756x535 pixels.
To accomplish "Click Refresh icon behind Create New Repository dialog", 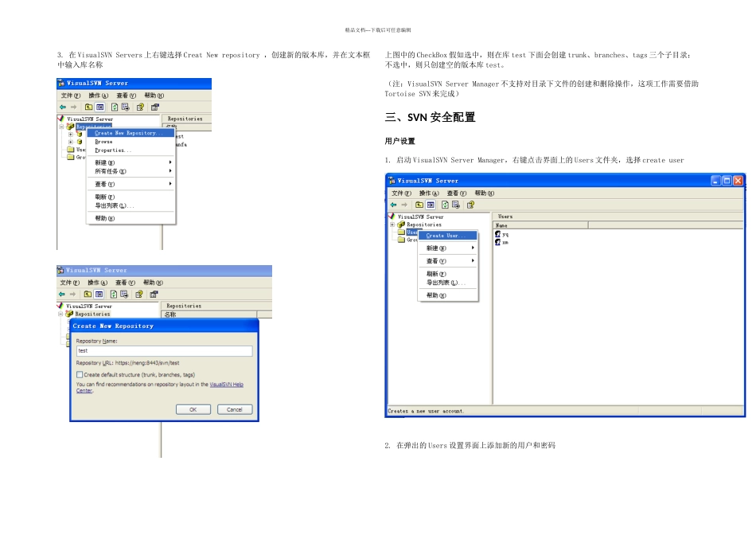I will 113,295.
